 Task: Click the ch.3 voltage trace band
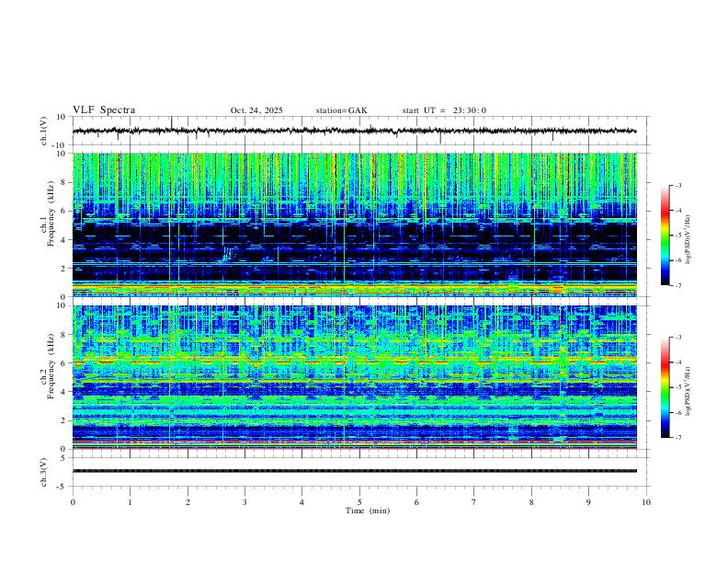(354, 471)
